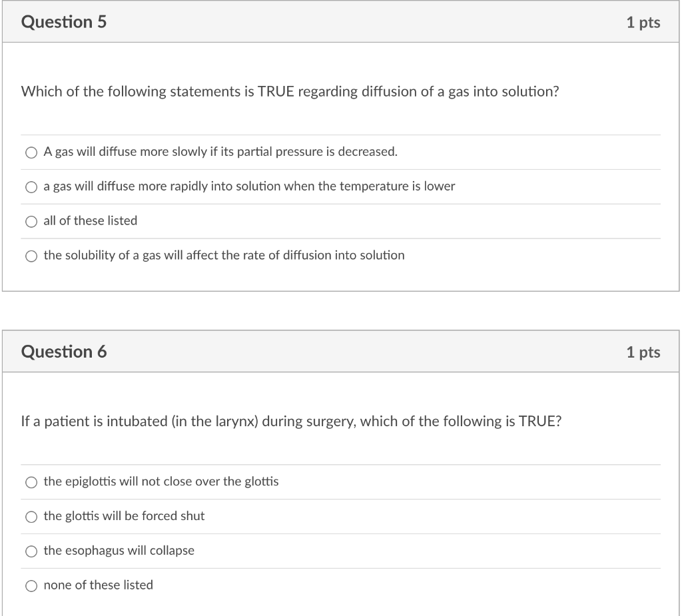Click the Question 6 heading
This screenshot has height=616, width=682.
(x=64, y=352)
